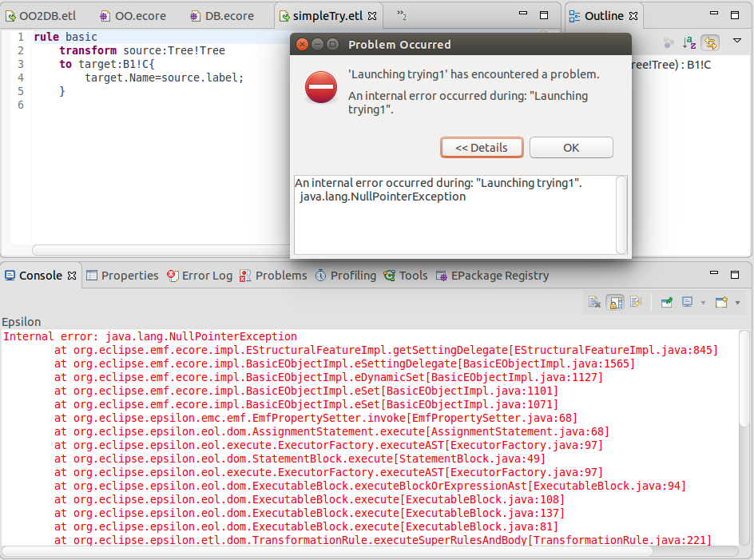Close the simpleTry.etl tab

click(372, 16)
